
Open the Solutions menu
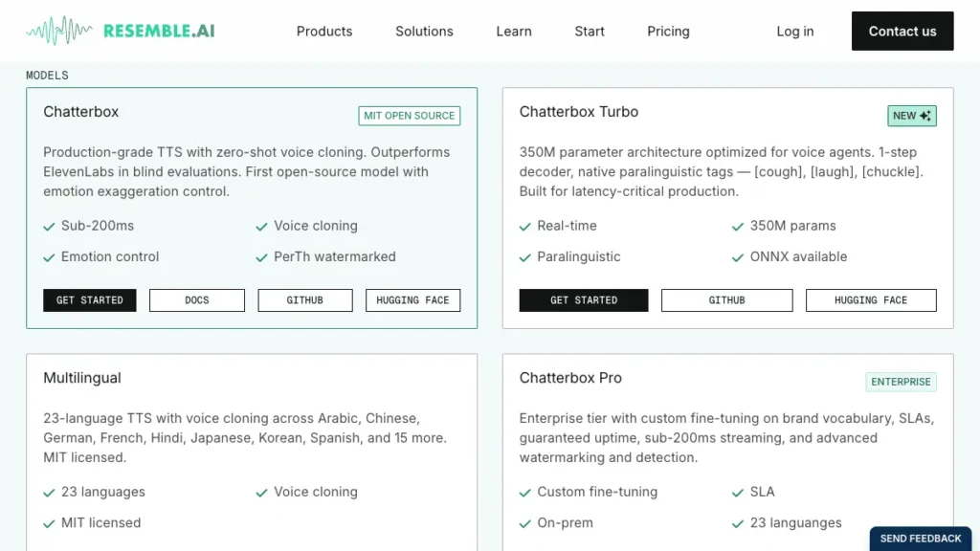point(424,32)
